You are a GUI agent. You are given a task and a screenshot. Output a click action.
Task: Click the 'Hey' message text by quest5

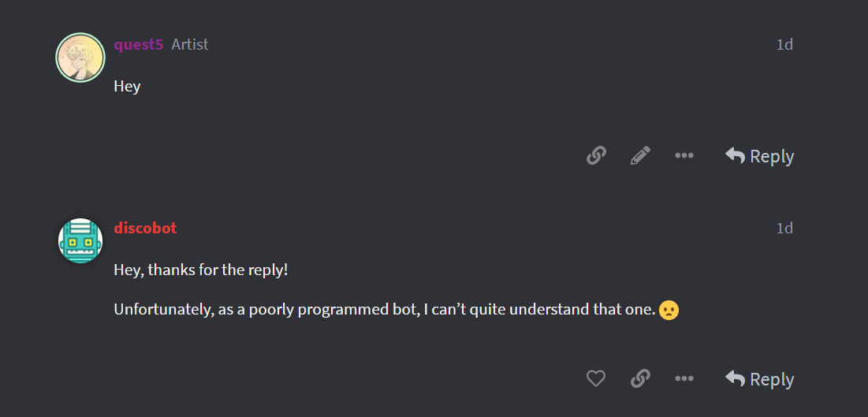tap(127, 87)
